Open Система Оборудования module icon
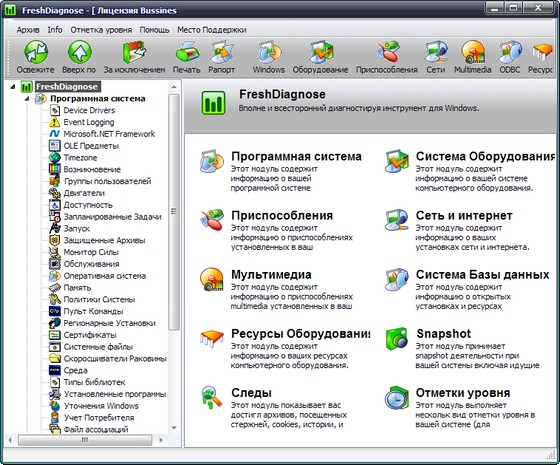This screenshot has width=560, height=465. pyautogui.click(x=396, y=161)
